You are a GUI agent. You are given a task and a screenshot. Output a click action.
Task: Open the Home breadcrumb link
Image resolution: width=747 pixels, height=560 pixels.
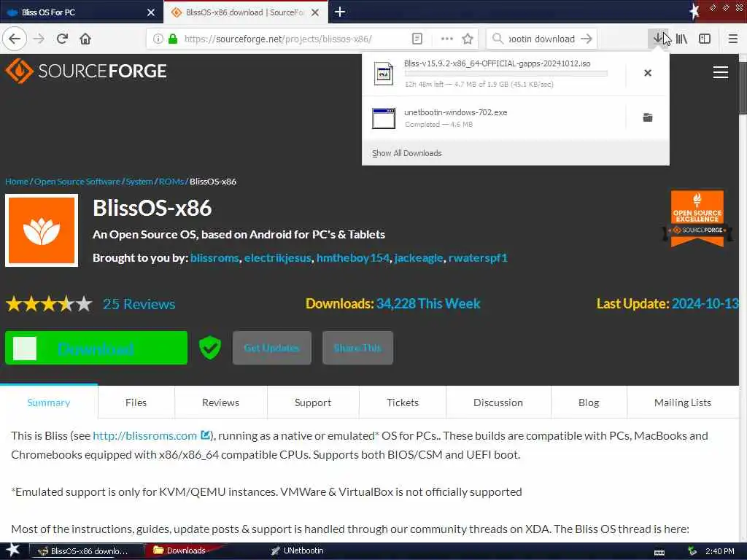tap(17, 182)
